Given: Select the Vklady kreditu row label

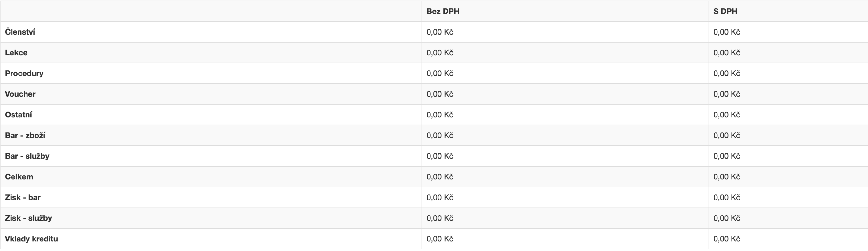Looking at the screenshot, I should point(31,239).
